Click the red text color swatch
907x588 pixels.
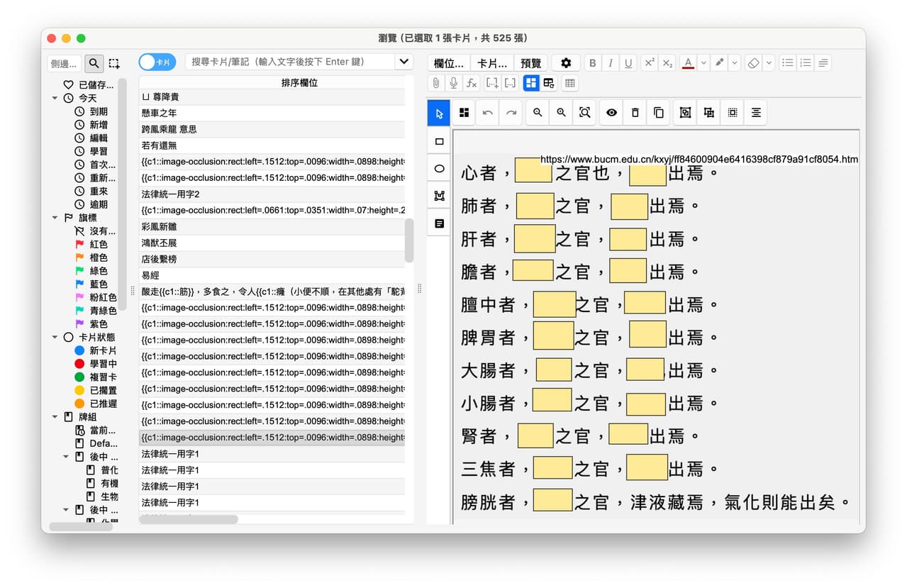pyautogui.click(x=688, y=63)
